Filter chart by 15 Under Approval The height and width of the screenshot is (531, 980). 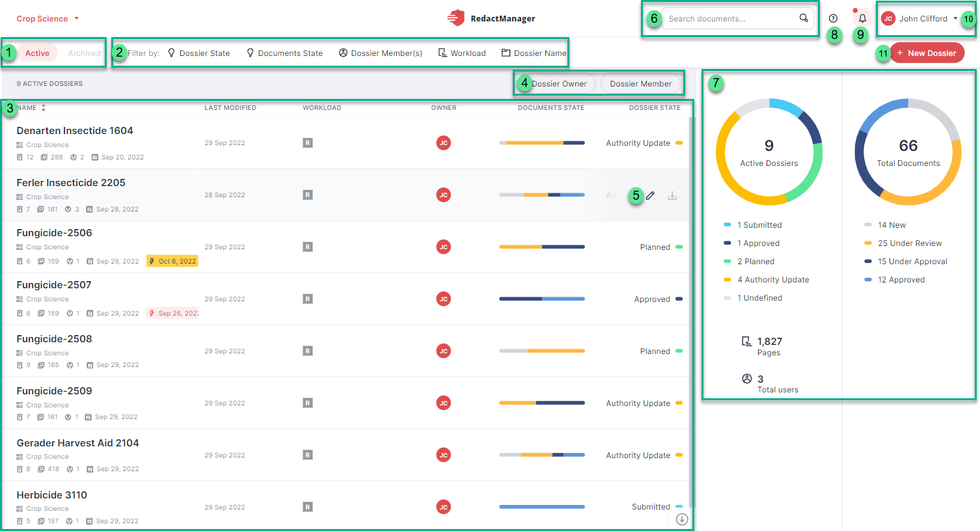906,262
